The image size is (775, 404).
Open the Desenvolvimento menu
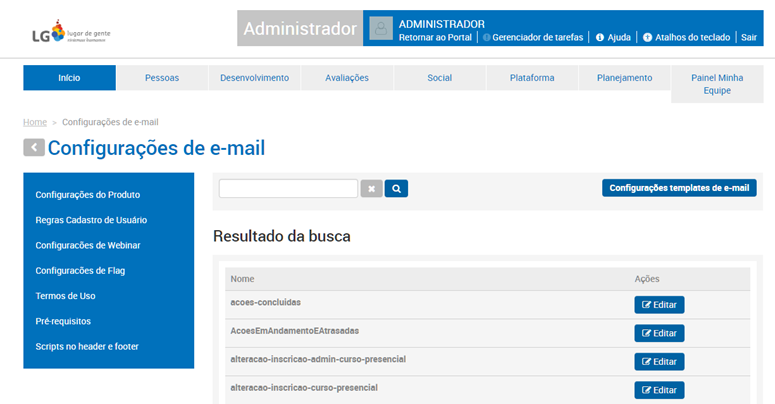[x=255, y=78]
